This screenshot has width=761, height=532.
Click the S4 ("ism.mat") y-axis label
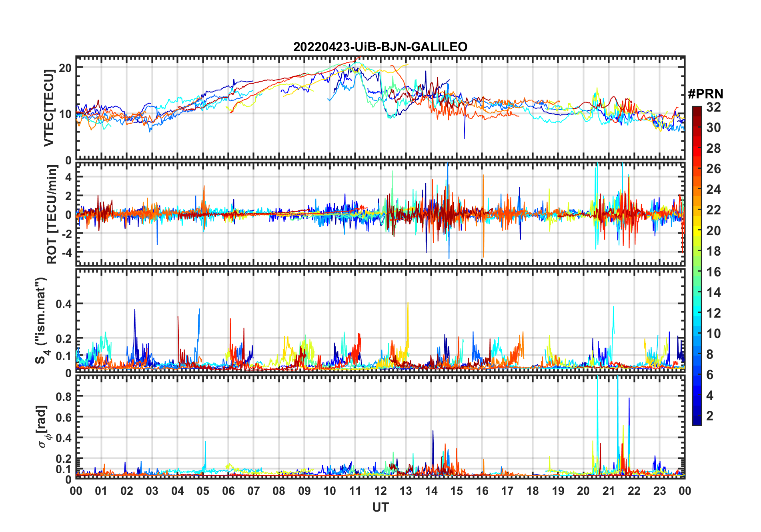click(41, 320)
